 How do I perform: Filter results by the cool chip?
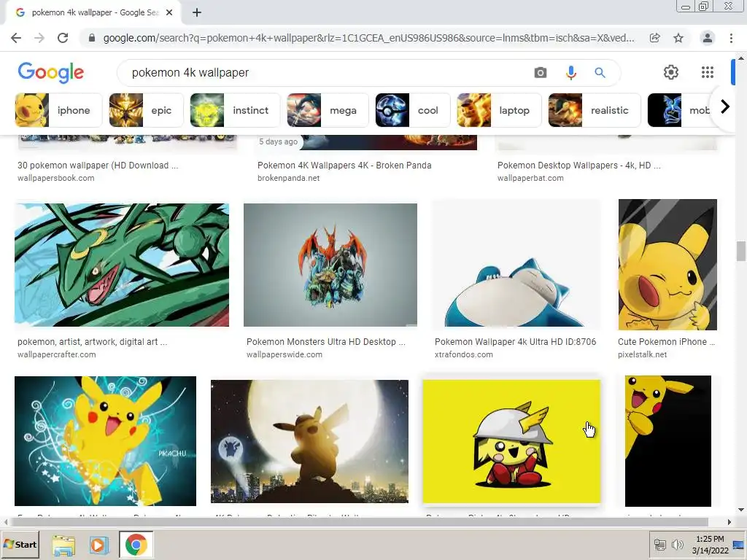click(413, 110)
